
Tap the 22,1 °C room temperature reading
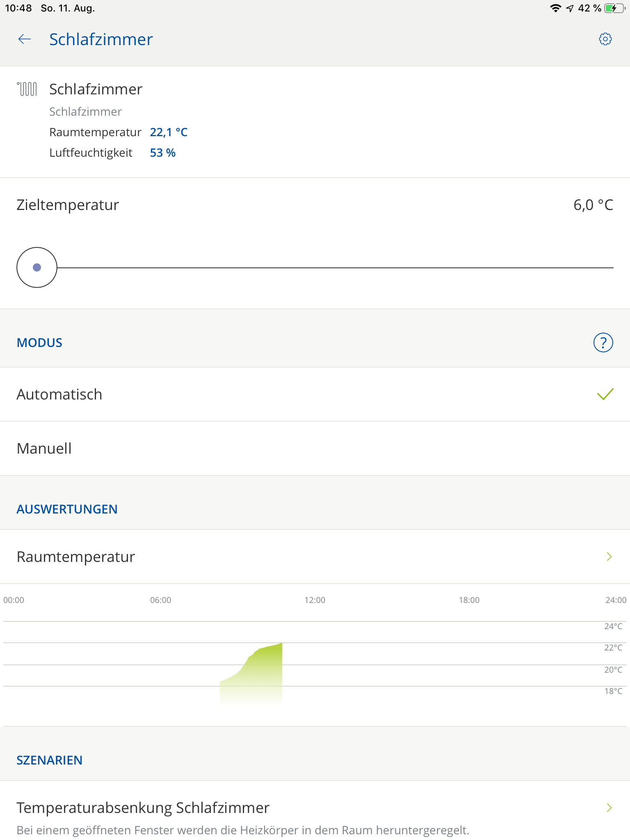(169, 132)
